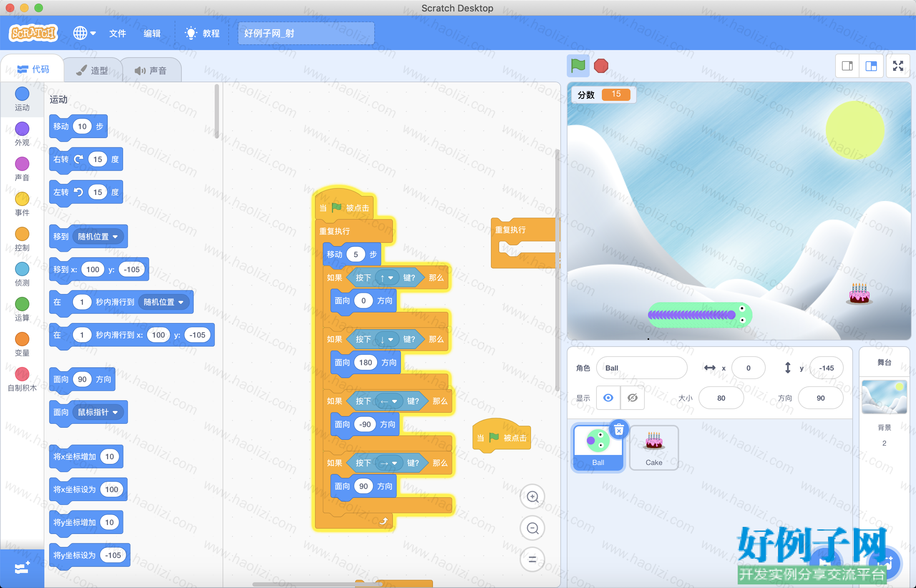Stop the project with red stop sign
The width and height of the screenshot is (916, 588).
[601, 66]
